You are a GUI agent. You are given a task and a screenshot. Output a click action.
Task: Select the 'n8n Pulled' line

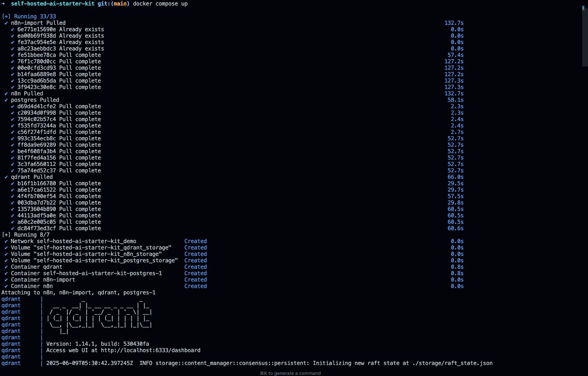click(27, 94)
